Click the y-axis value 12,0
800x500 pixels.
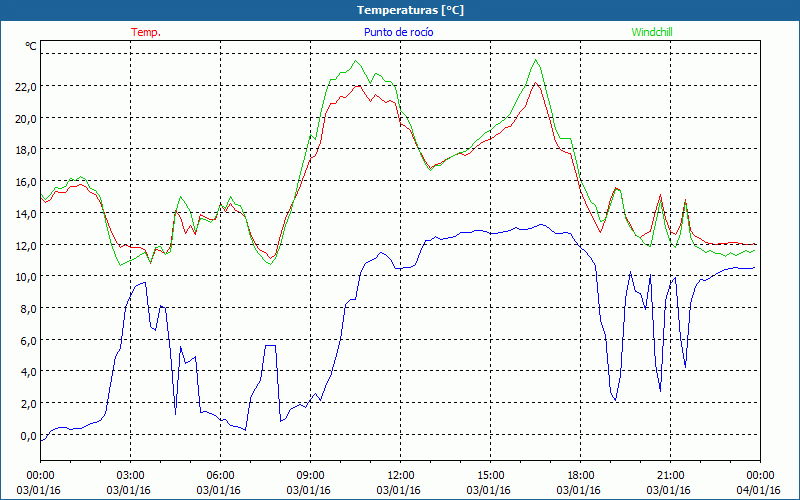point(25,245)
